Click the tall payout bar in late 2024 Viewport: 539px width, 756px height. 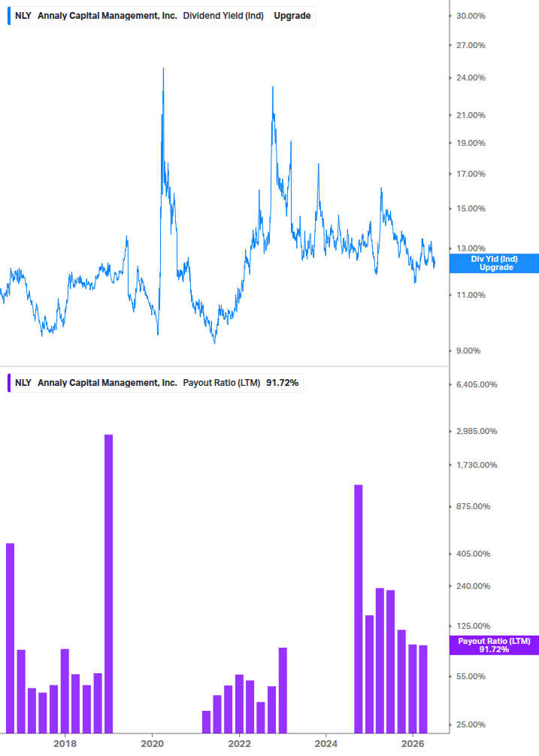(x=359, y=609)
